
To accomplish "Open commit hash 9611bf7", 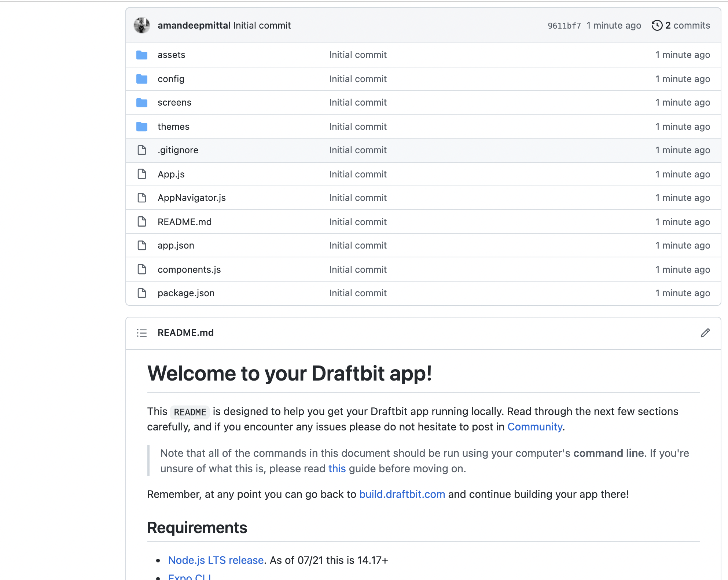I will pyautogui.click(x=564, y=26).
